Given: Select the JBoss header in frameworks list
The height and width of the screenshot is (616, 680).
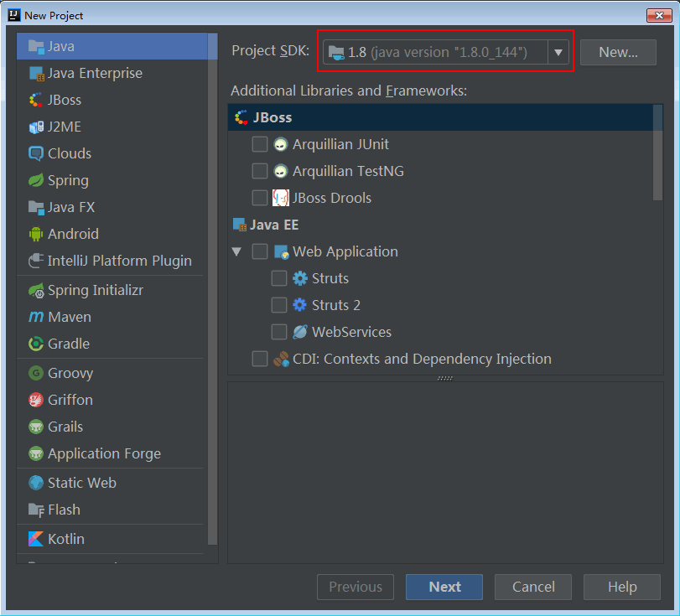Looking at the screenshot, I should 440,117.
